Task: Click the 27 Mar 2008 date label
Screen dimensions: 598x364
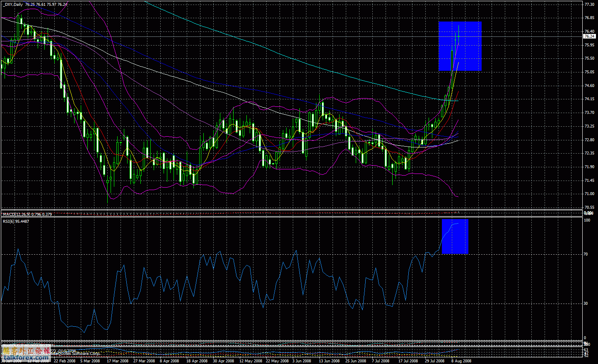Action: click(x=144, y=361)
